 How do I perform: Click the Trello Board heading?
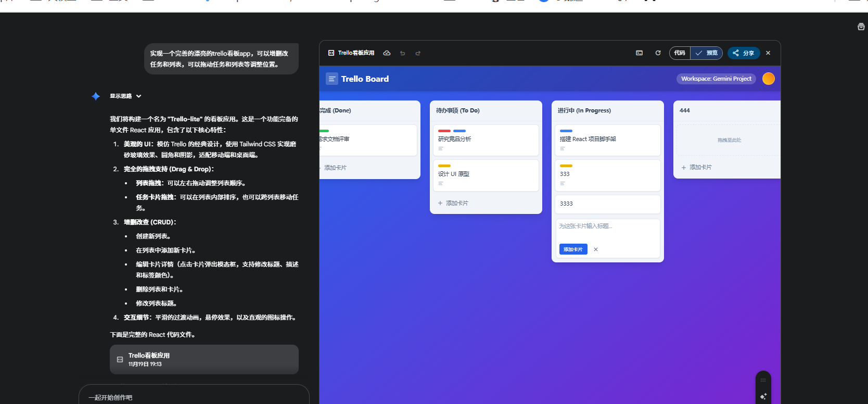pos(365,79)
